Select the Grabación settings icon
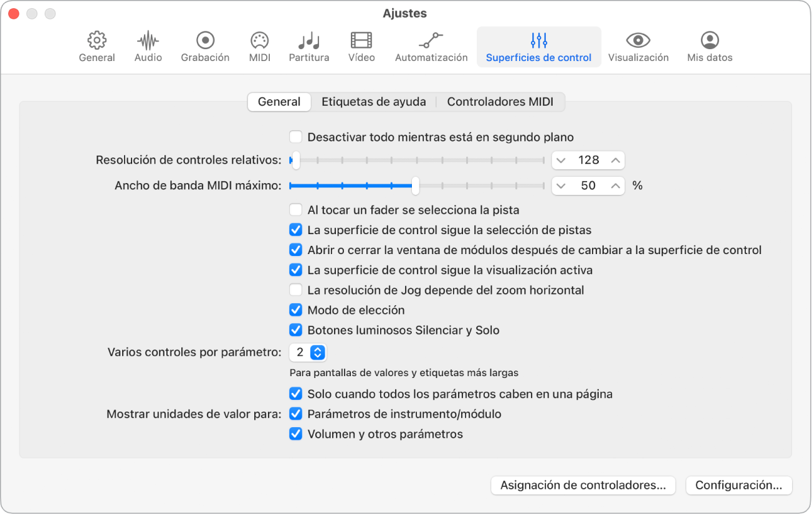Viewport: 812px width, 515px height. pyautogui.click(x=205, y=47)
